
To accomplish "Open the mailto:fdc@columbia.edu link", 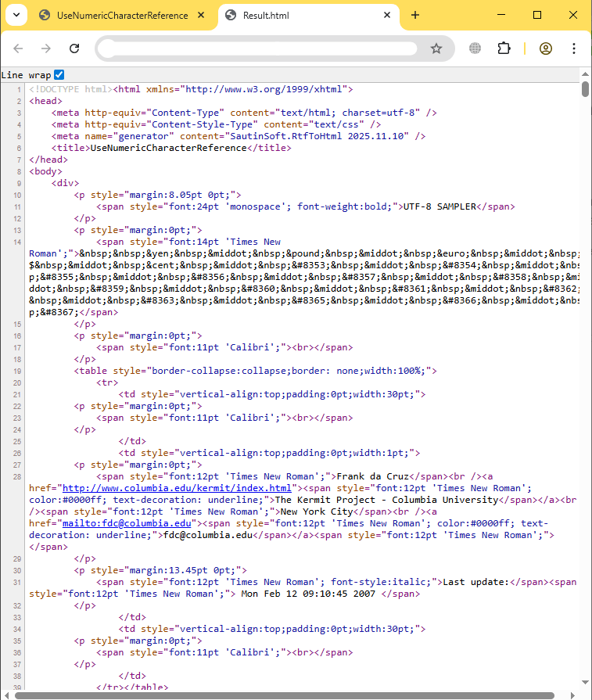I will (127, 524).
